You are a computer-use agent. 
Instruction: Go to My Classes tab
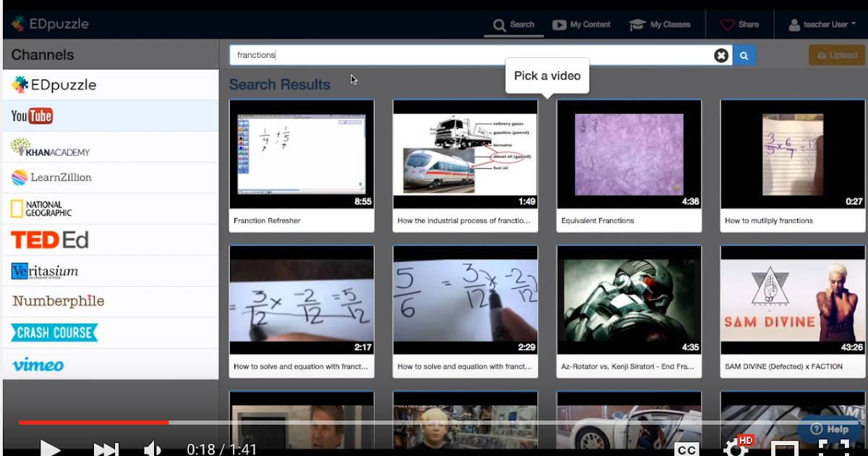tap(660, 25)
